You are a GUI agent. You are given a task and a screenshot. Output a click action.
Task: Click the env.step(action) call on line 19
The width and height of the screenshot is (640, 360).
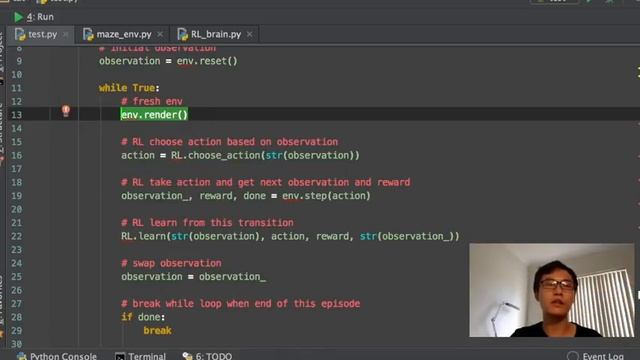[326, 196]
